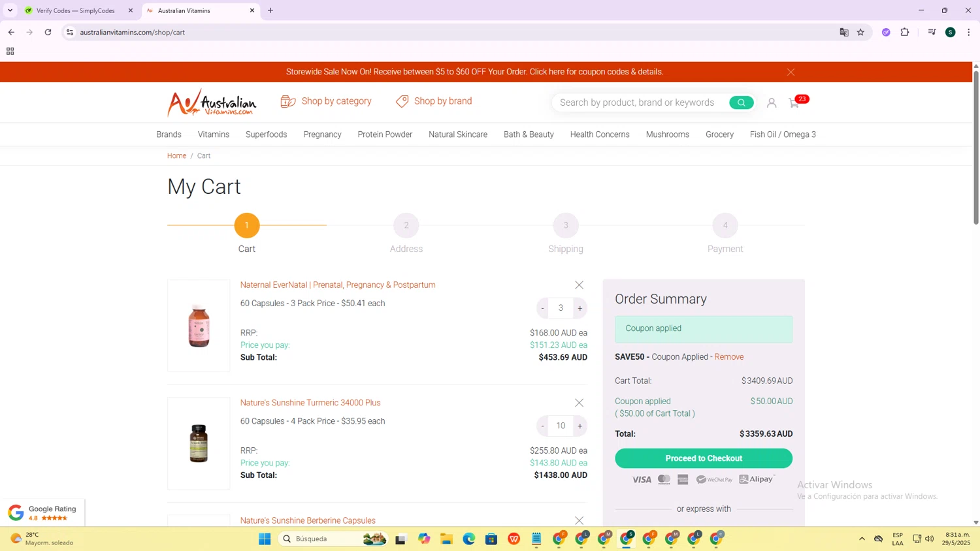Open the Mushrooms menu
Image resolution: width=980 pixels, height=551 pixels.
click(668, 134)
